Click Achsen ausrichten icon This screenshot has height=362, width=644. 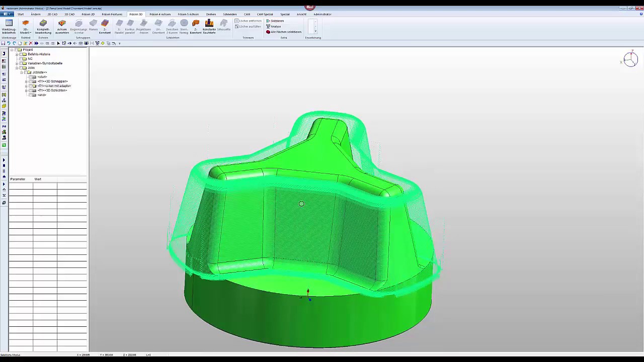click(62, 26)
